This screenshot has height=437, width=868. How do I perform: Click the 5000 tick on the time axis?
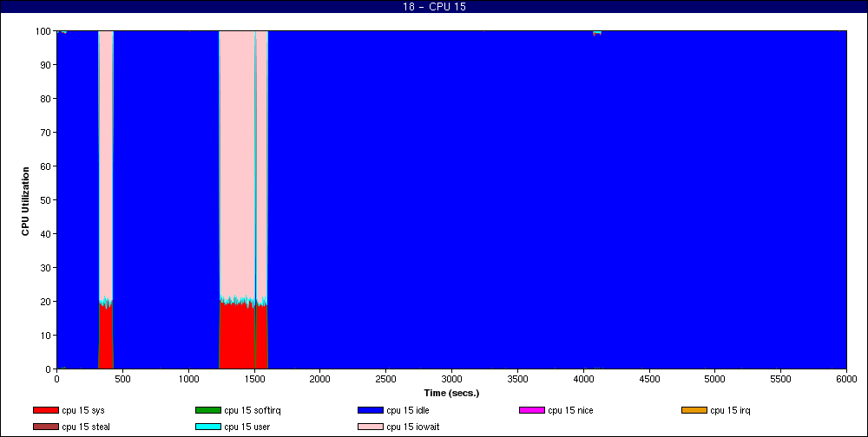click(x=714, y=380)
